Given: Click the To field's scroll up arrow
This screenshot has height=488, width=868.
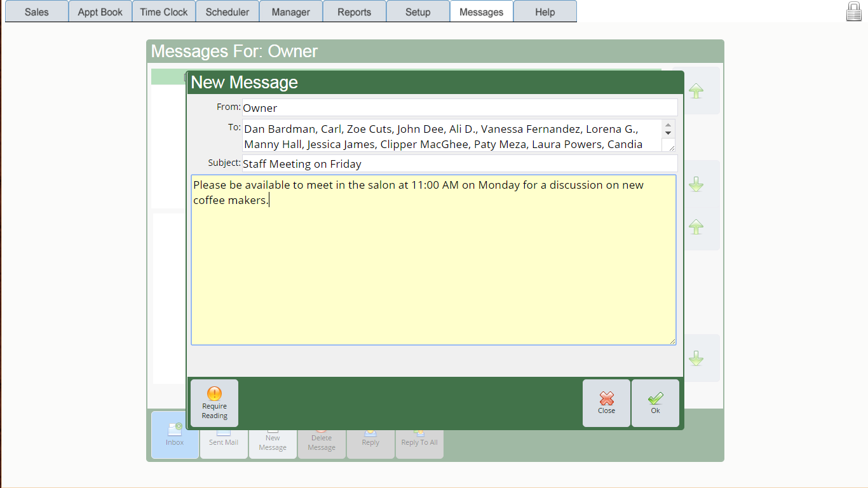Looking at the screenshot, I should 668,125.
